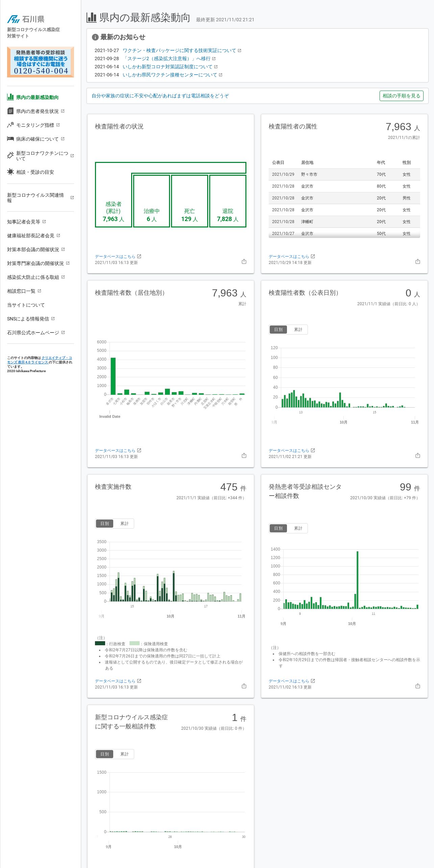Open 「ステージ2（感染拡大注意報）」へ移行 news link

pos(169,58)
